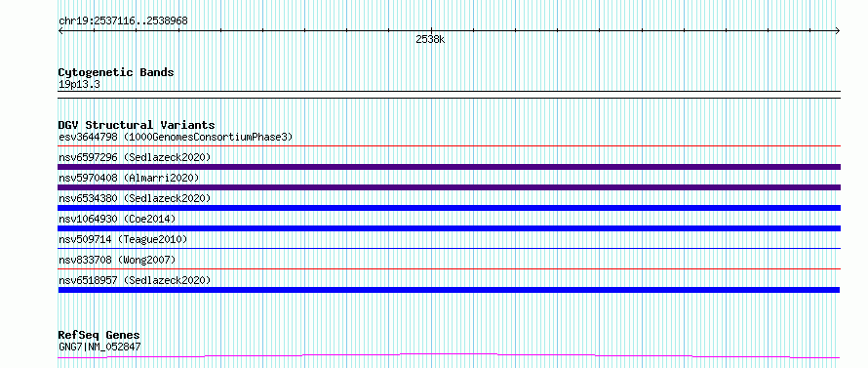Click the black cytogenetic band 19p13.3 bar
Screen dimensions: 868x368
[449, 95]
